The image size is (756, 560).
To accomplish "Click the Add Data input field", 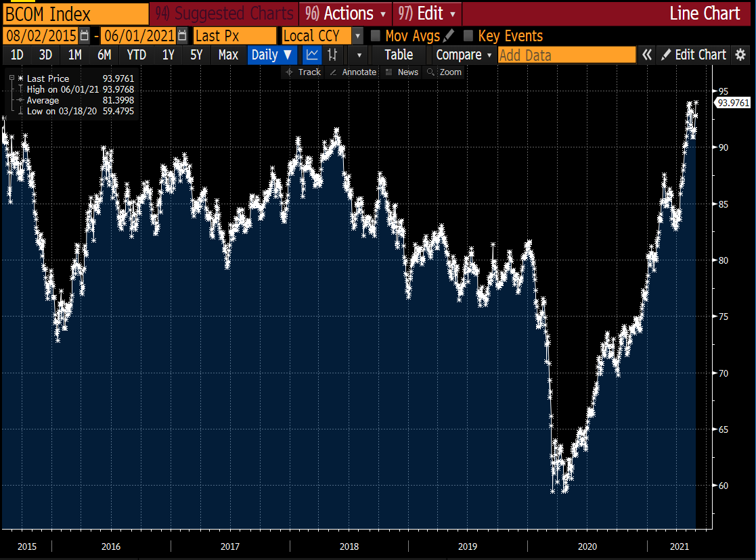I will coord(567,55).
